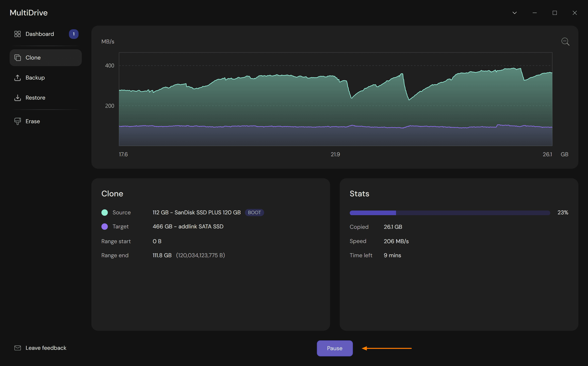Viewport: 588px width, 366px height.
Task: Click the green Source color dot
Action: pos(105,213)
